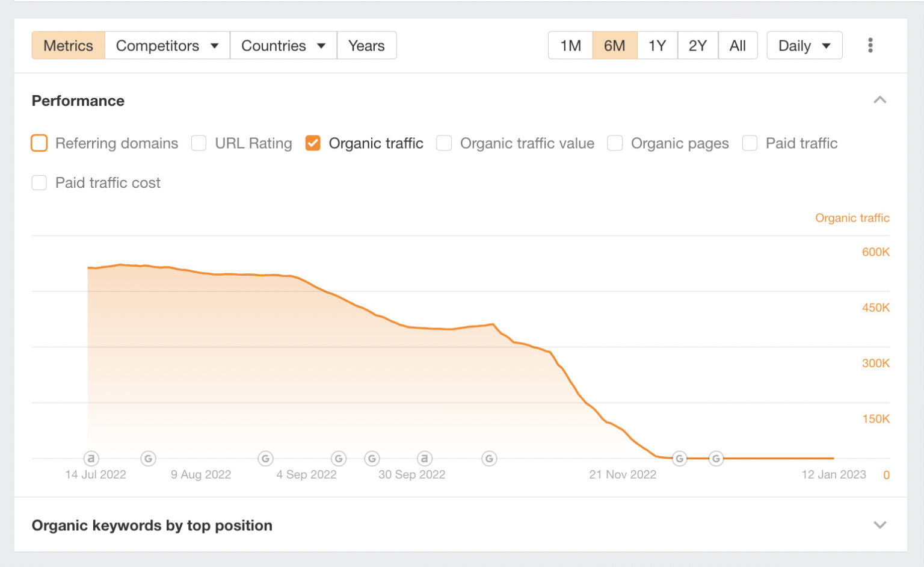Screen dimensions: 924x567
Task: Click the Google marker where traffic flattens out
Action: tap(679, 458)
